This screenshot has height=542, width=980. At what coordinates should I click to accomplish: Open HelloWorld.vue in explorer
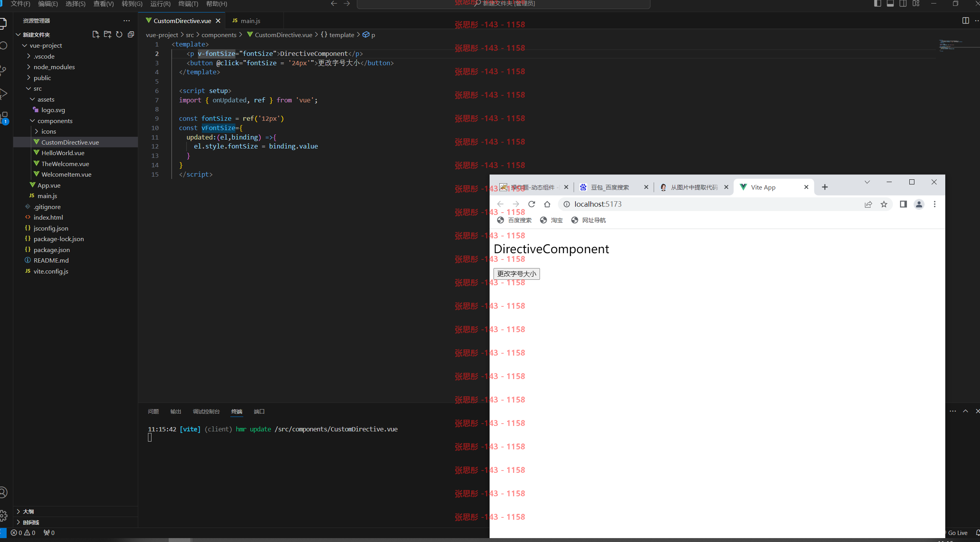coord(63,153)
